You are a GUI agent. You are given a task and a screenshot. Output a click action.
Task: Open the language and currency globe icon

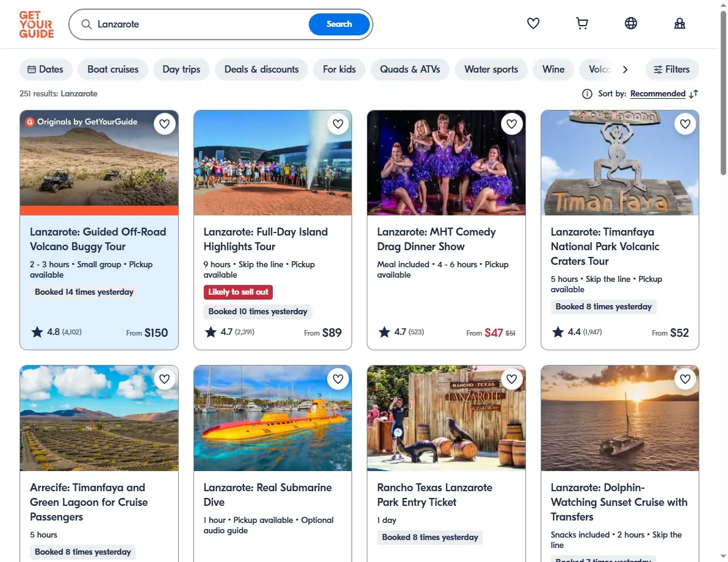pyautogui.click(x=630, y=23)
